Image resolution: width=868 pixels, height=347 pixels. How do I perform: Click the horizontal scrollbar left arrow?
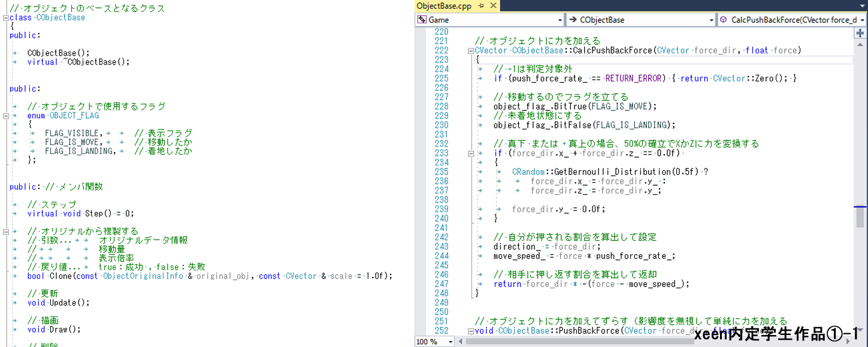click(x=460, y=342)
